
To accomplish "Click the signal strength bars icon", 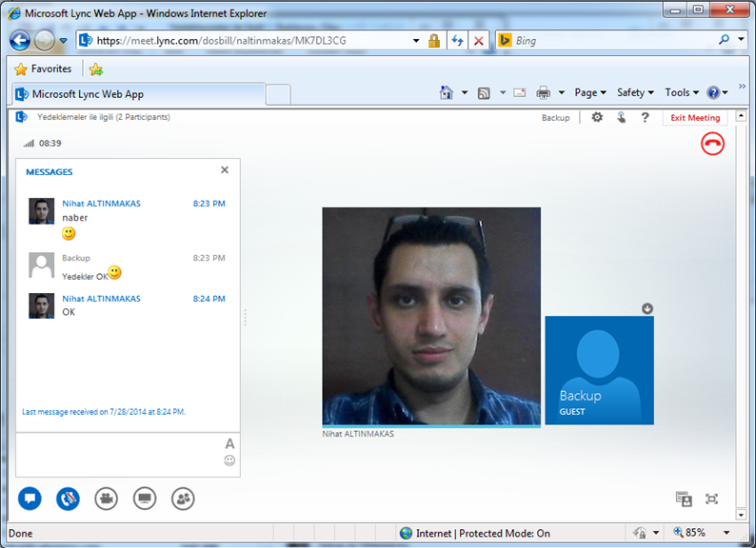I will click(29, 143).
